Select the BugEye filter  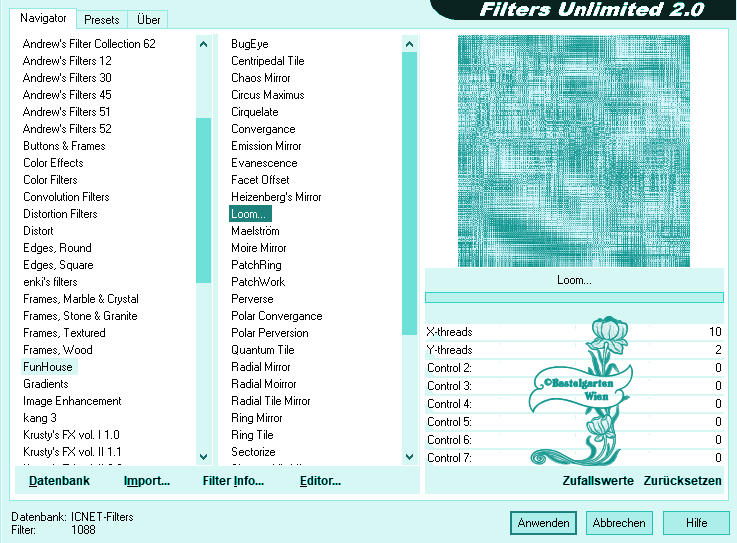coord(250,44)
